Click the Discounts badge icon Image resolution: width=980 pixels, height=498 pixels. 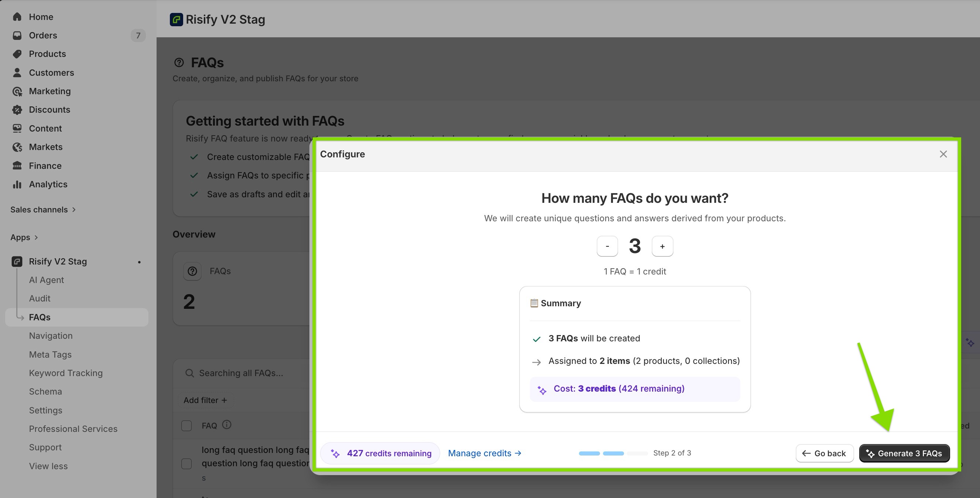[x=17, y=110]
